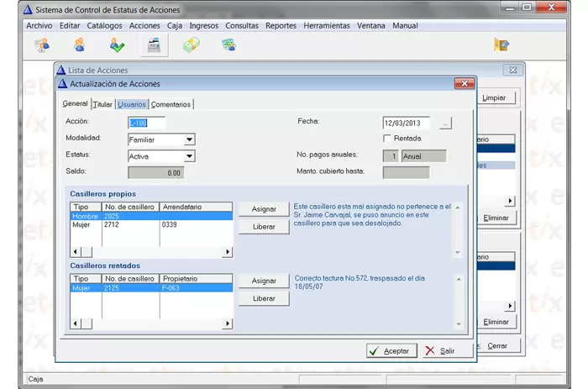Click the single user toolbar icon
The height and width of the screenshot is (389, 588).
[x=80, y=45]
